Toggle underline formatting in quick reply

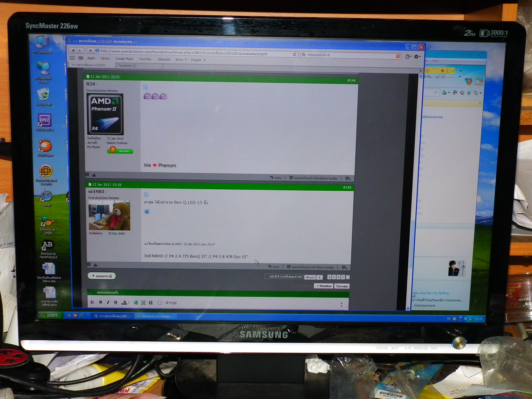click(116, 302)
